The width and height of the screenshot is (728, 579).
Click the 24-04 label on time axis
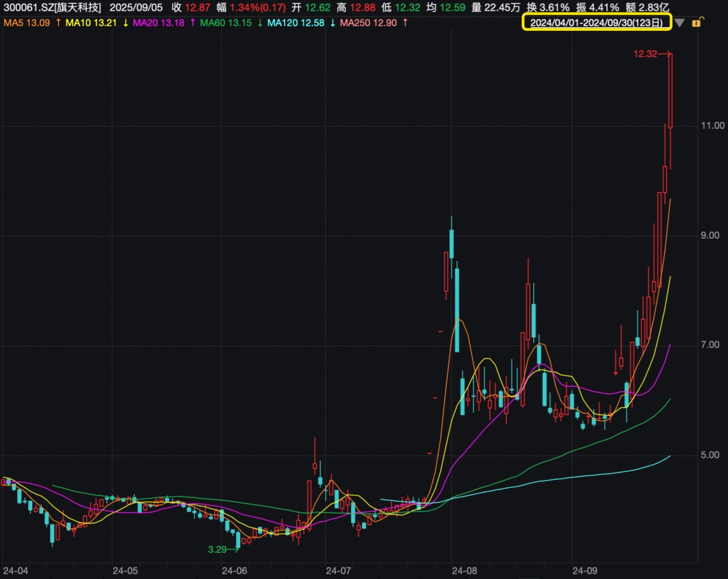pyautogui.click(x=15, y=570)
